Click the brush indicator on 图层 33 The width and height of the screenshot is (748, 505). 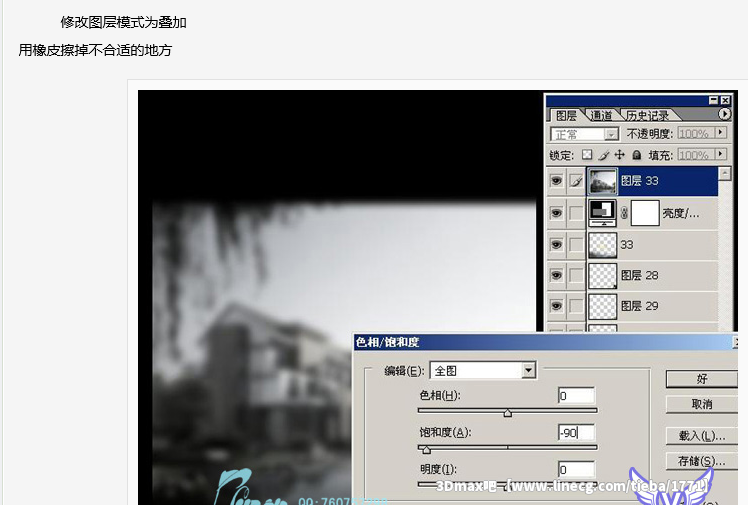(x=576, y=181)
